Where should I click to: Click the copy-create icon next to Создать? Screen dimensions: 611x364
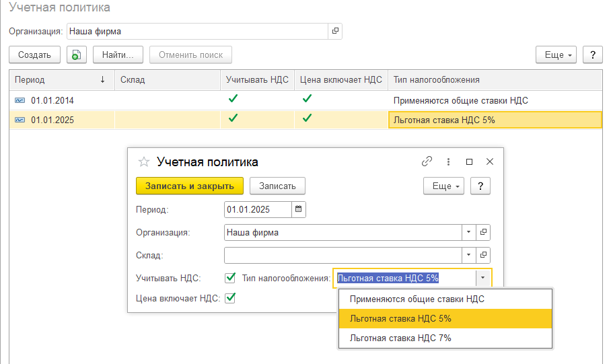(76, 54)
